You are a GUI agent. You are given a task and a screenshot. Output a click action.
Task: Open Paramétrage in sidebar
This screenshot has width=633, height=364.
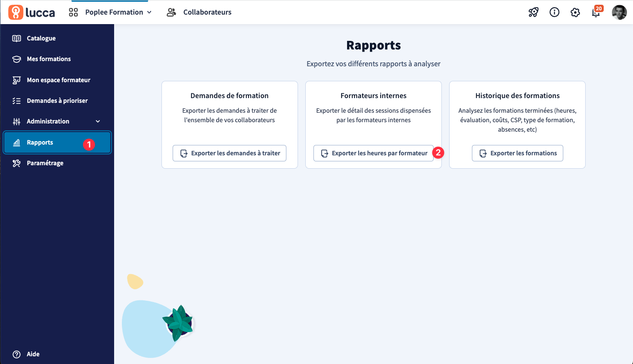(x=57, y=163)
